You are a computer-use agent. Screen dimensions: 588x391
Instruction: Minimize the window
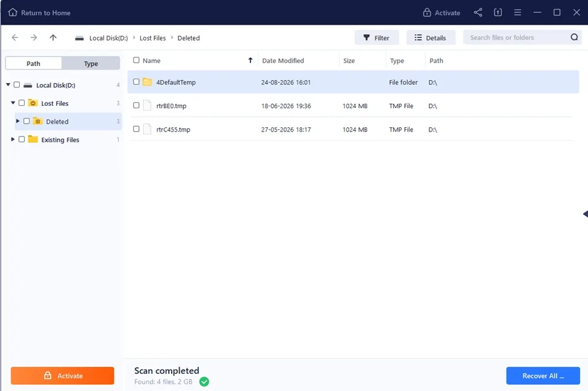(x=537, y=12)
